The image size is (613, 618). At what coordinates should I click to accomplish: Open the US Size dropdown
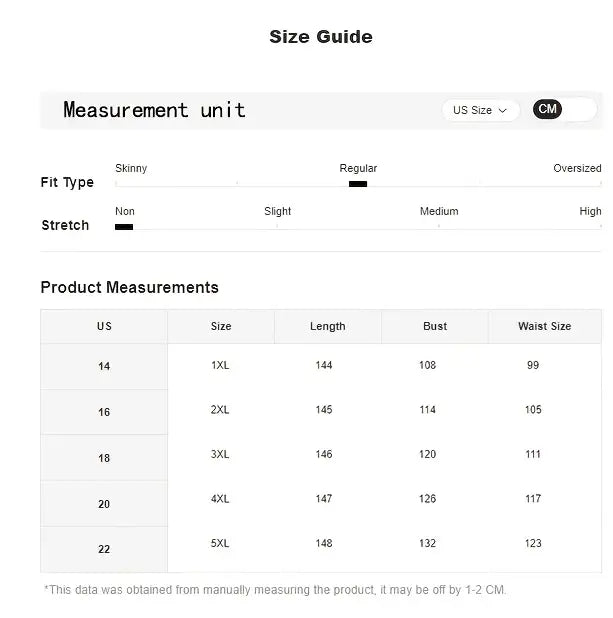tap(480, 110)
